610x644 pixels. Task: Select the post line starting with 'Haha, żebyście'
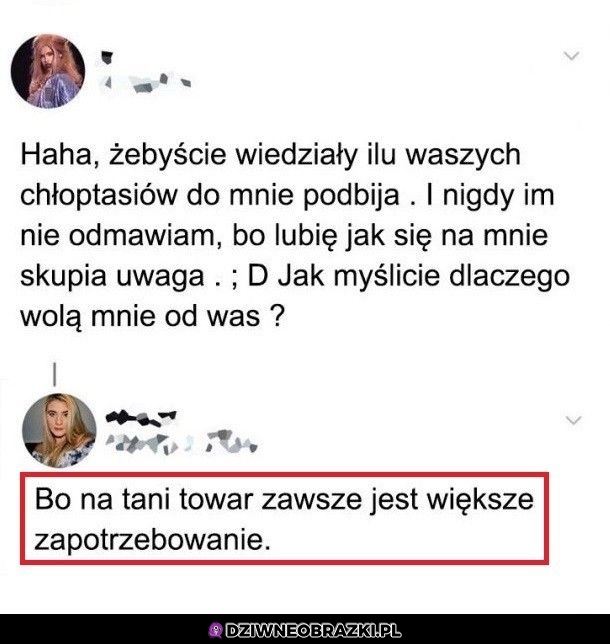[271, 156]
